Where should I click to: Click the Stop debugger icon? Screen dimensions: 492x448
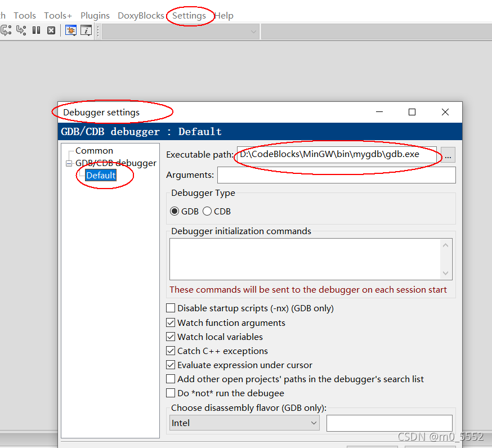pyautogui.click(x=51, y=30)
